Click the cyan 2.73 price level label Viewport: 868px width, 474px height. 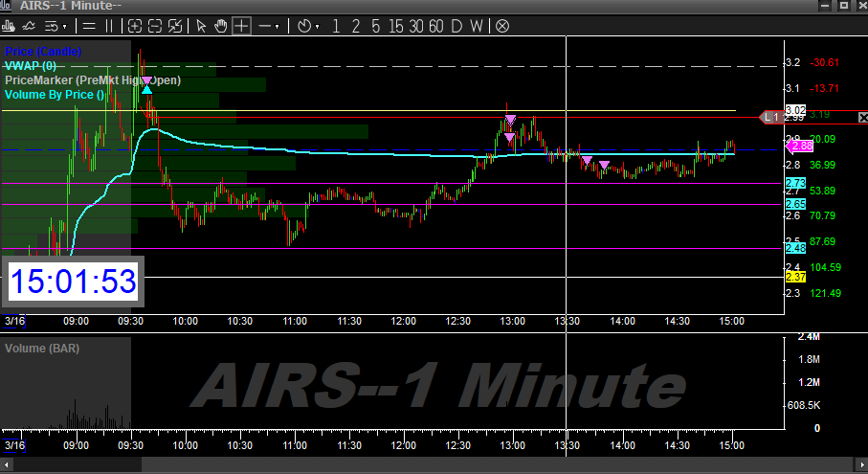[795, 183]
